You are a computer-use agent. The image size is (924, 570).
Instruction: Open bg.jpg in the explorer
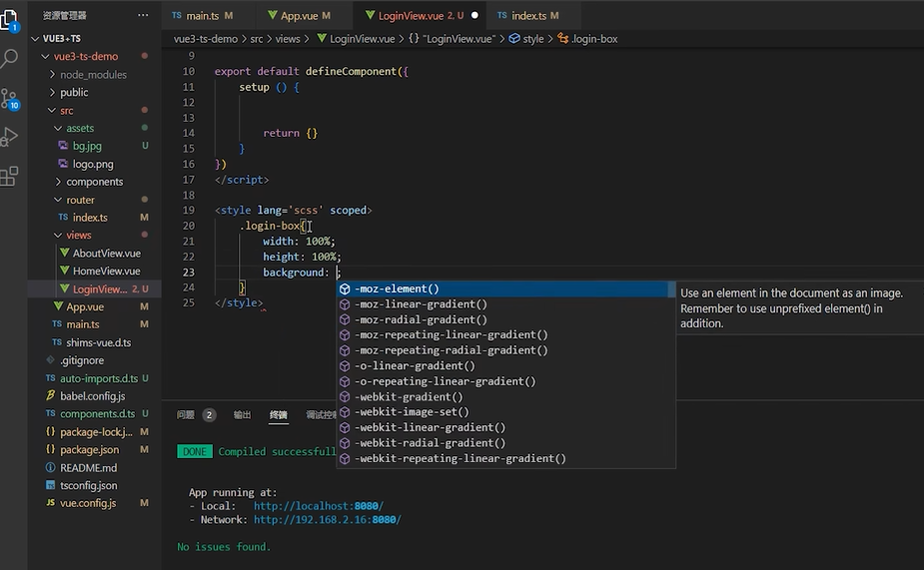pos(94,146)
